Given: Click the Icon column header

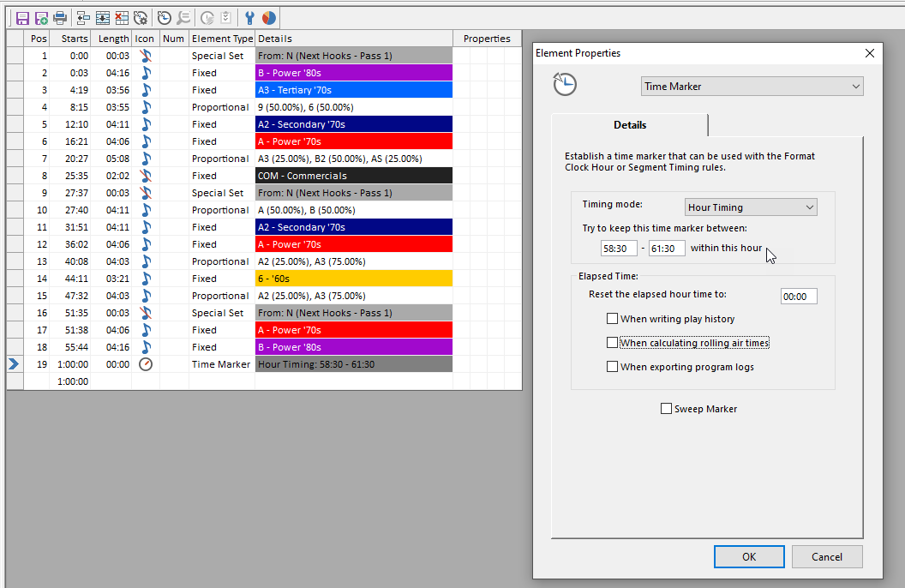Looking at the screenshot, I should point(145,39).
